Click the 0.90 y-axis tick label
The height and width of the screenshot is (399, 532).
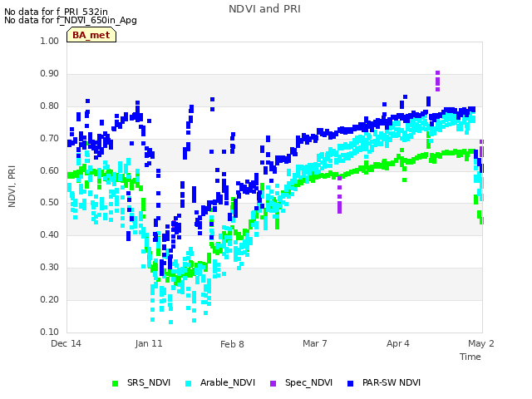pyautogui.click(x=50, y=74)
